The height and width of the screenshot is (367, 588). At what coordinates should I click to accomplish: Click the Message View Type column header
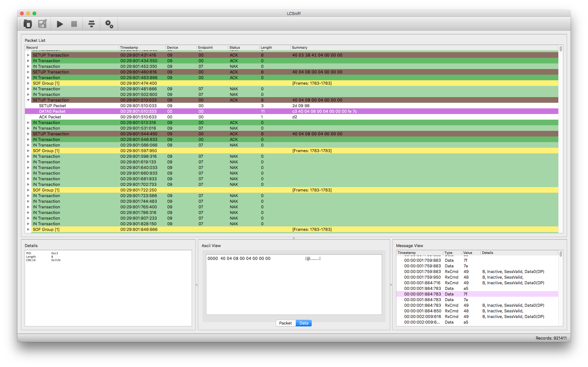453,253
